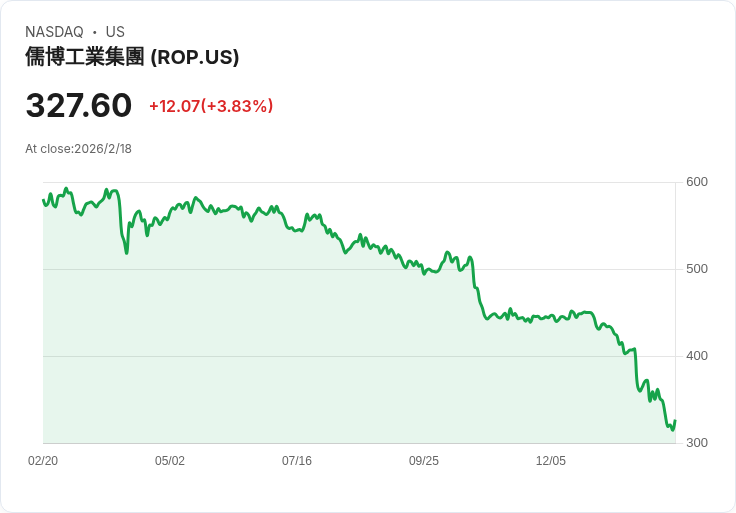Click the current price 327.60

point(78,106)
